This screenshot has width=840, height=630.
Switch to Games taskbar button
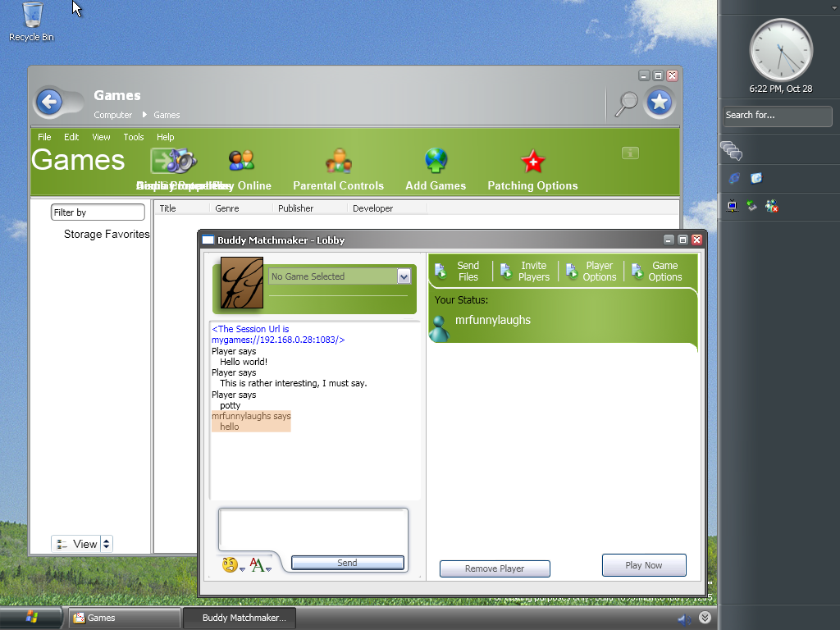coord(123,618)
